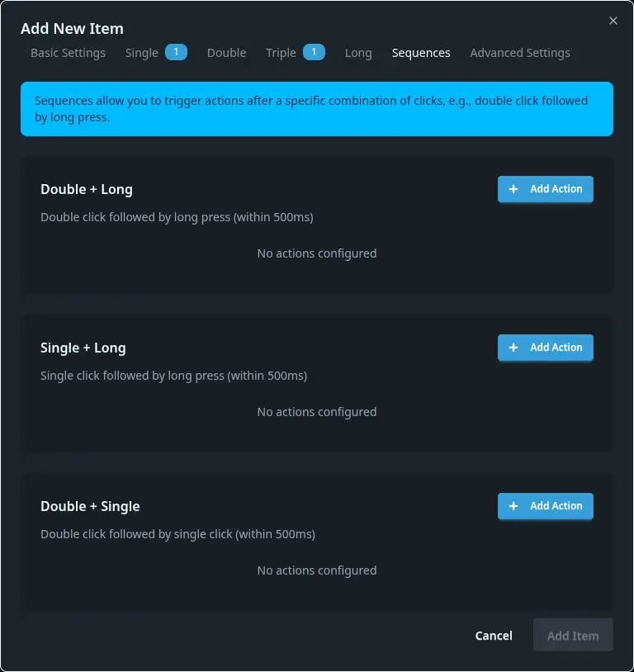Click the blue sequences info banner
The image size is (634, 672).
(x=317, y=108)
